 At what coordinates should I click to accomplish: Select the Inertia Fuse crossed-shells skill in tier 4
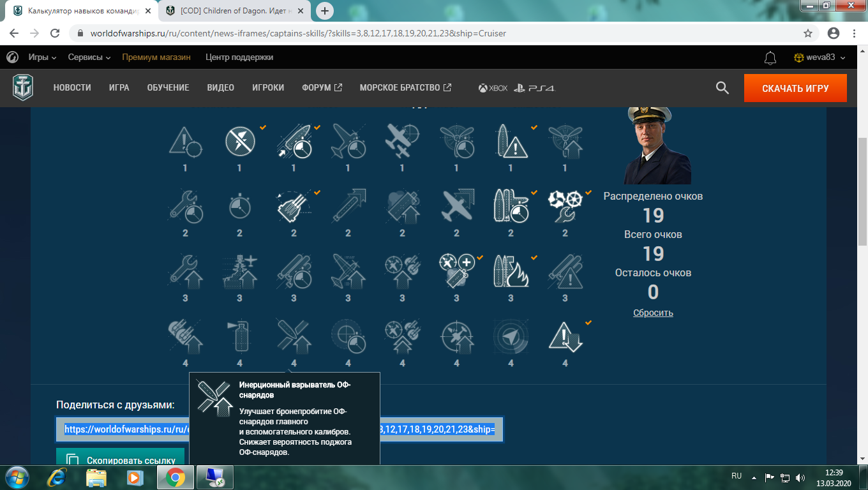coord(294,336)
